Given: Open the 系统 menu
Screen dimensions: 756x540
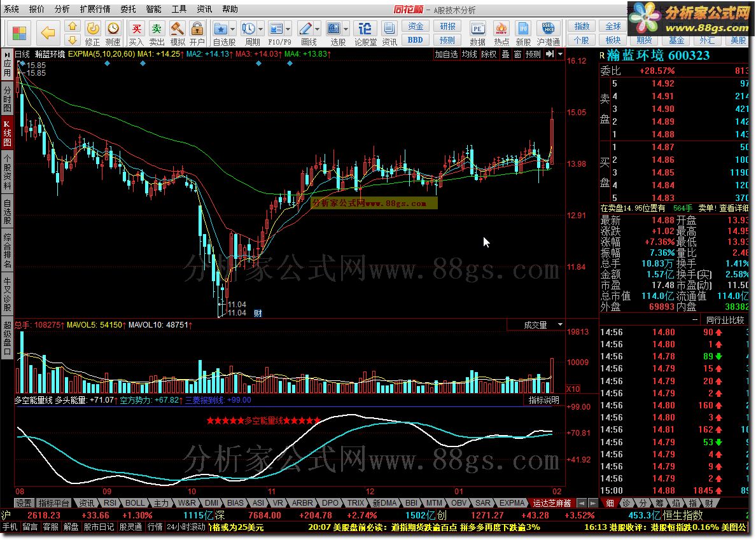Looking at the screenshot, I should pos(11,9).
